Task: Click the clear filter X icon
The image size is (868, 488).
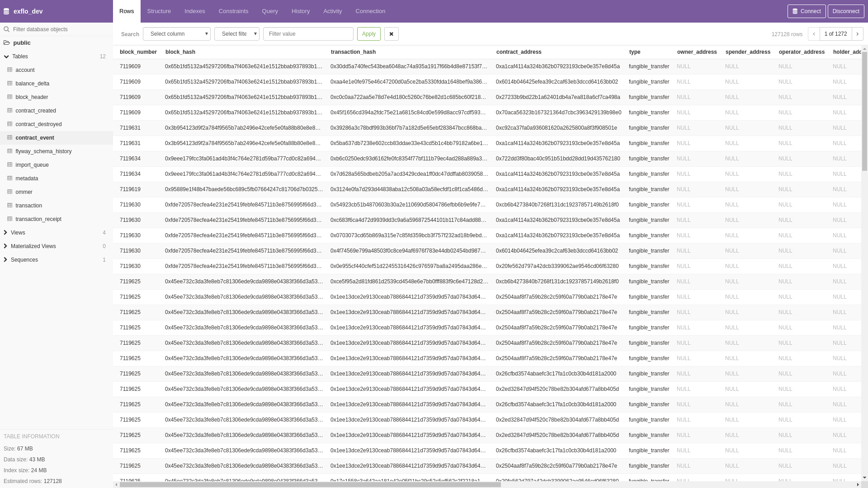Action: pos(392,34)
